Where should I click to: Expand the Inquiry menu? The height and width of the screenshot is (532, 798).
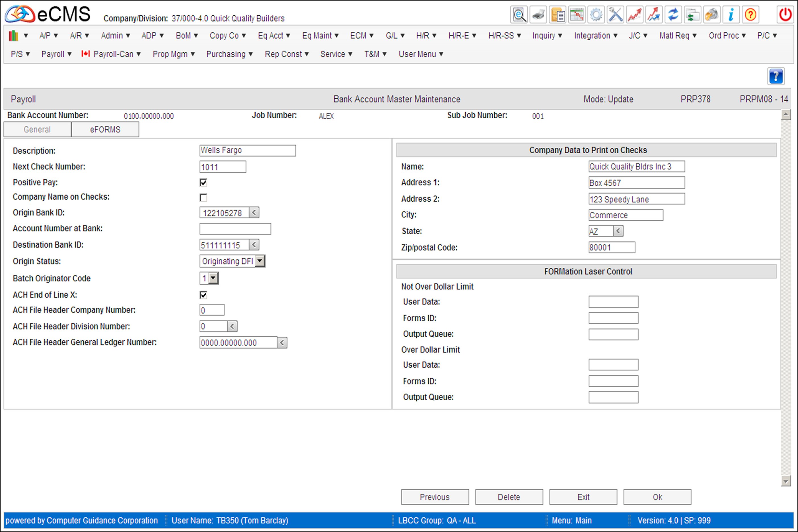pos(547,35)
